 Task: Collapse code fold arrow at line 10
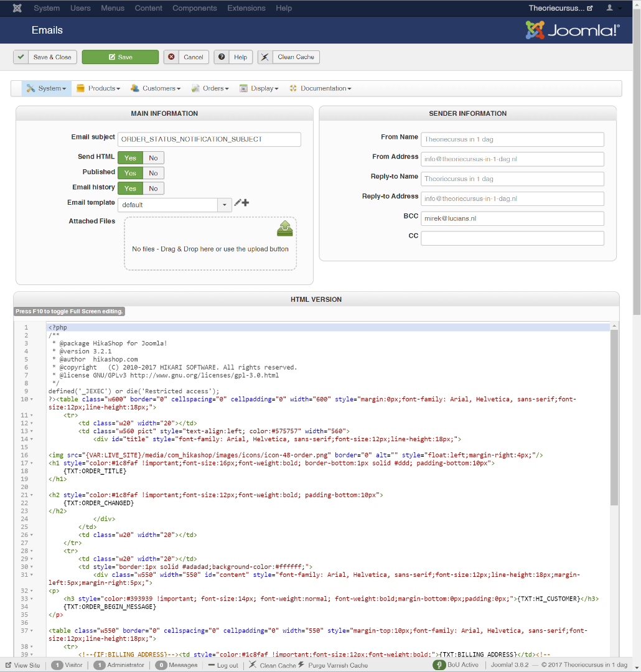pos(32,399)
